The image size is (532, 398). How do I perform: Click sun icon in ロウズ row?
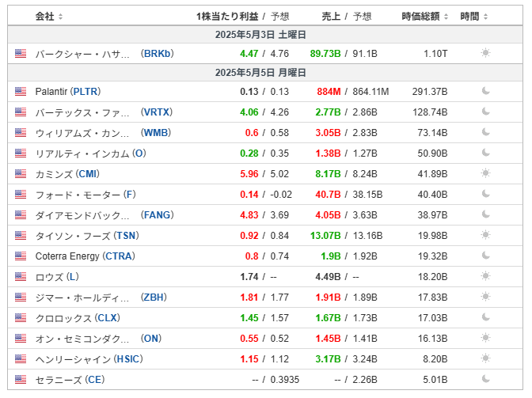[x=485, y=276]
